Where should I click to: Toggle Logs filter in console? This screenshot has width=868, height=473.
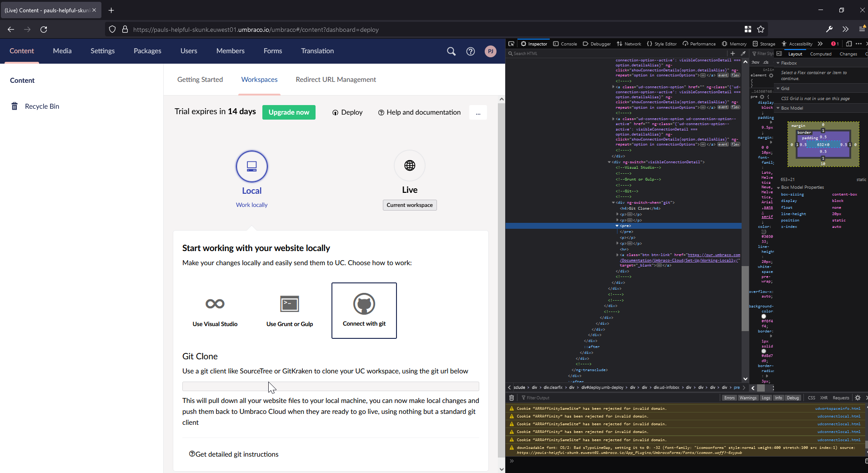click(x=766, y=398)
